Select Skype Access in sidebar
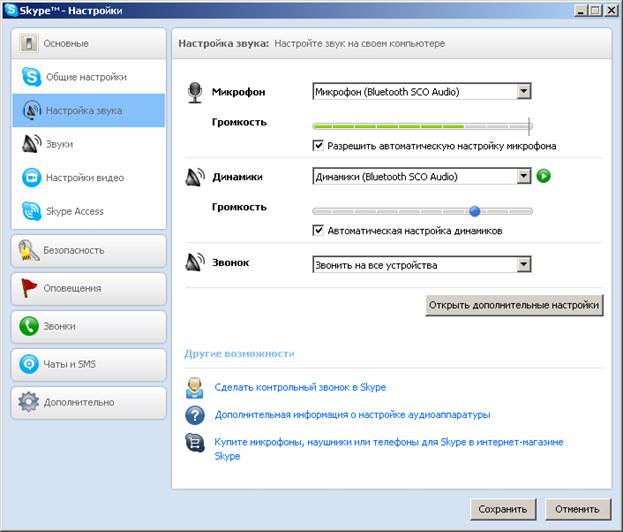The width and height of the screenshot is (623, 532). point(89,211)
